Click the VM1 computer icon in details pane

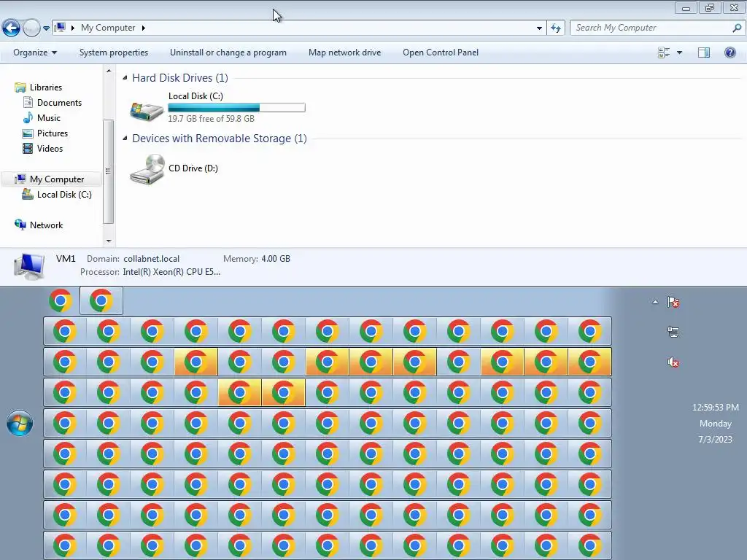tap(29, 266)
